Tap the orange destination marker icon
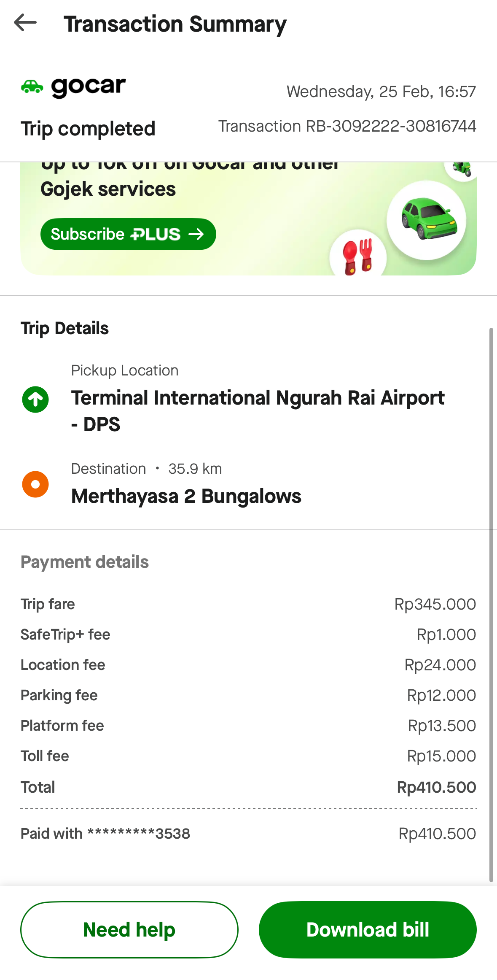Viewport: 497px width, 980px height. pyautogui.click(x=35, y=484)
